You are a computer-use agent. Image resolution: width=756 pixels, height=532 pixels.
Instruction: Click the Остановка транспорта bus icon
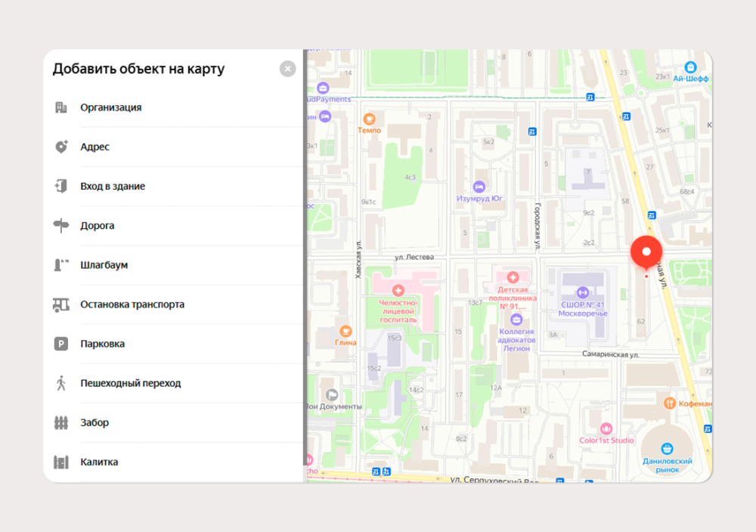pyautogui.click(x=61, y=305)
